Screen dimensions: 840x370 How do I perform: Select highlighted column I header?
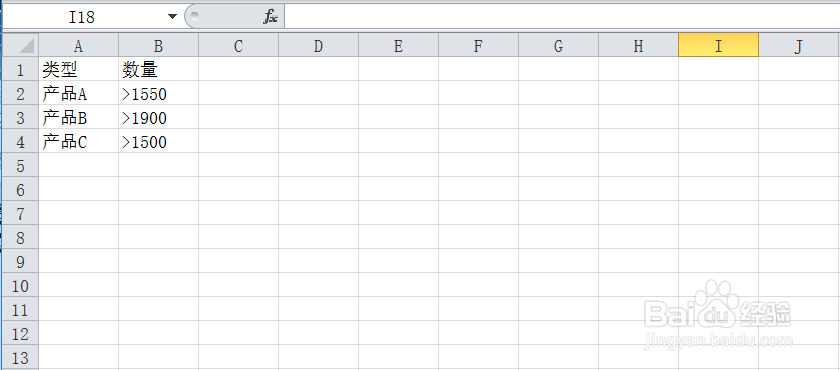point(718,45)
